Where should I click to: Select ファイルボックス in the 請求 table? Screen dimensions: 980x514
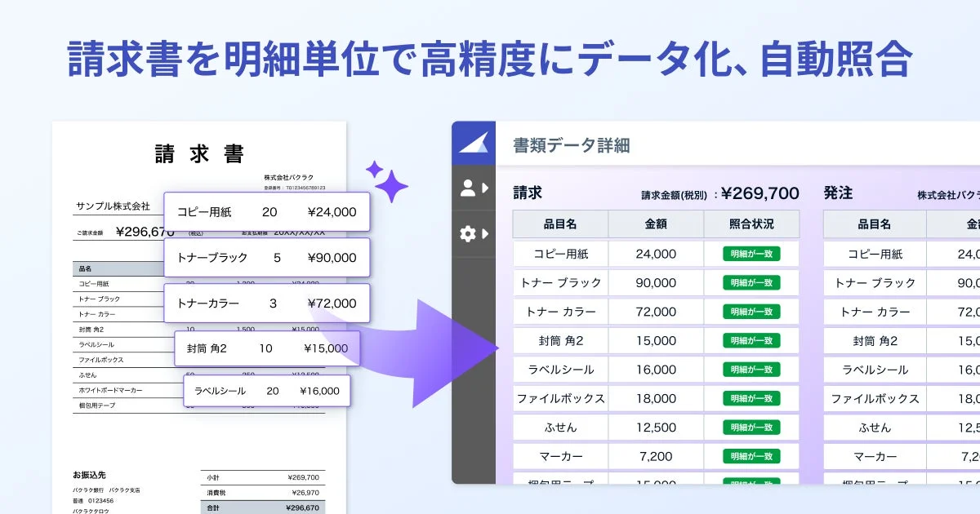560,398
